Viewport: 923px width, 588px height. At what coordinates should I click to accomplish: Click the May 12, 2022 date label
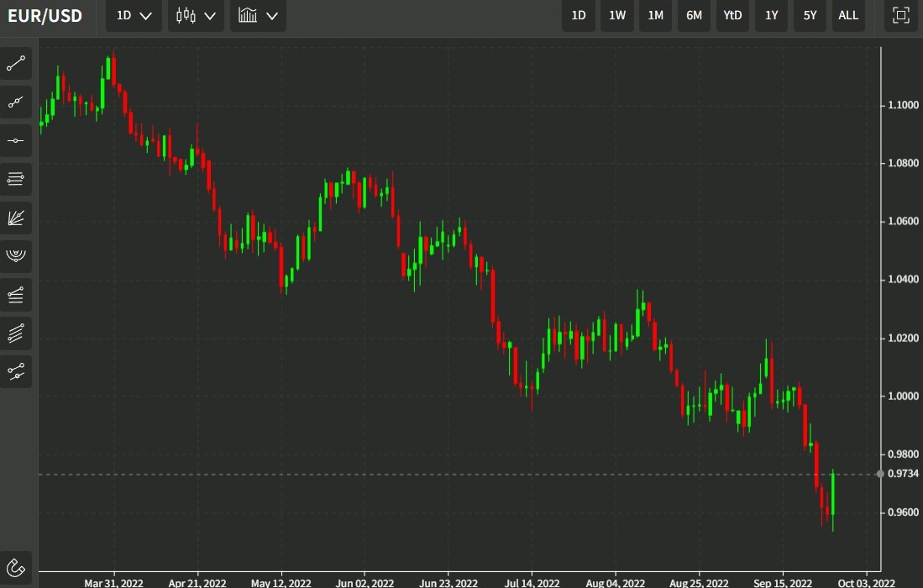(x=281, y=583)
